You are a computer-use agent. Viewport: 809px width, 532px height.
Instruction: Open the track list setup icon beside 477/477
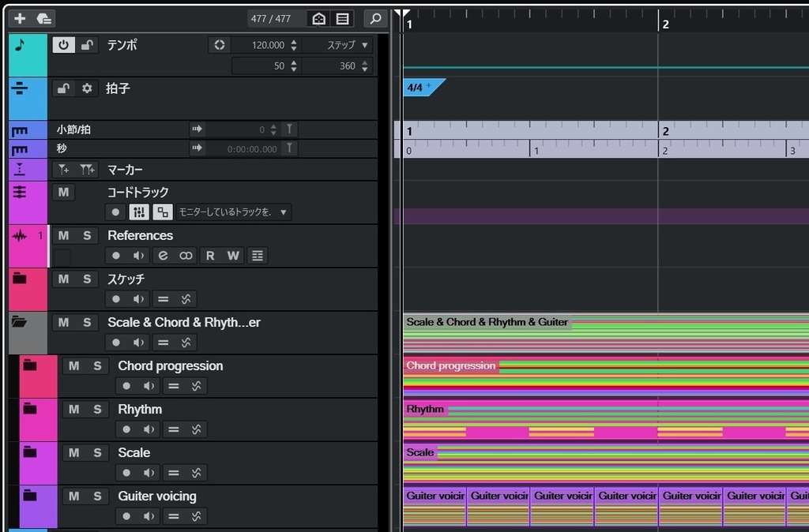coord(344,18)
